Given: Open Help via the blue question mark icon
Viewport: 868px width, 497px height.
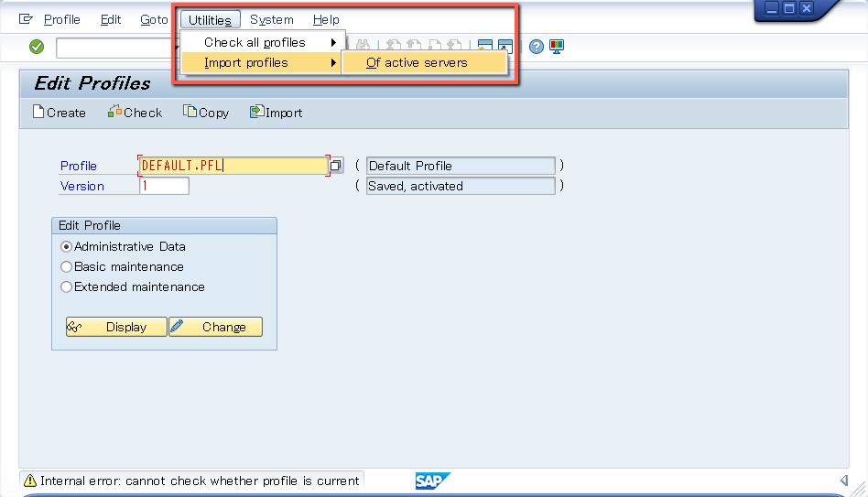Looking at the screenshot, I should (x=536, y=47).
